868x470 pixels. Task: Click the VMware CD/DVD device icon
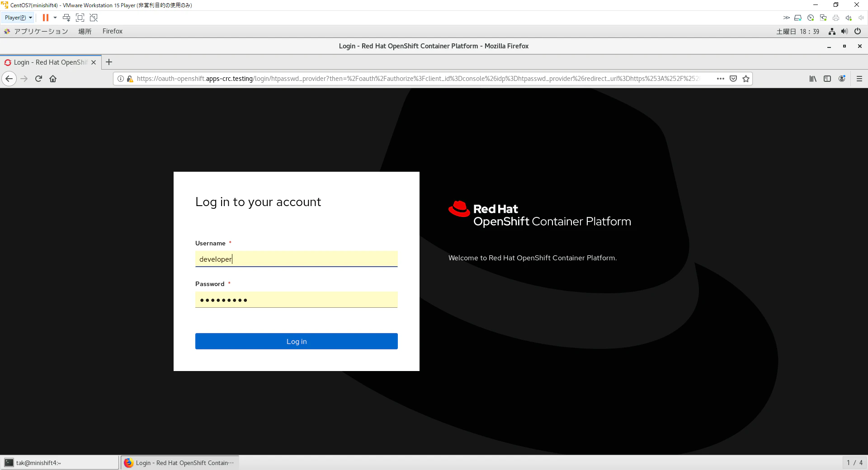pos(811,18)
